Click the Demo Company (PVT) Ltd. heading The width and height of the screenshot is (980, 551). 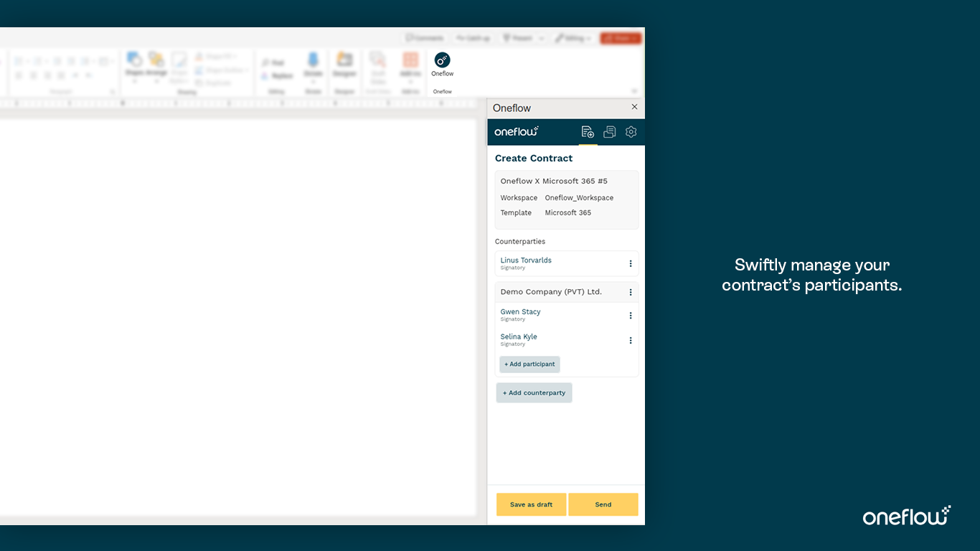(x=551, y=292)
